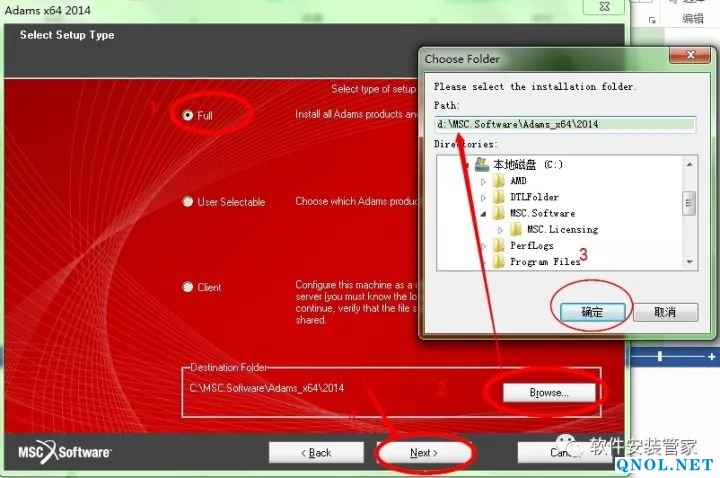
Task: Click the Program Files folder icon
Action: [x=498, y=261]
